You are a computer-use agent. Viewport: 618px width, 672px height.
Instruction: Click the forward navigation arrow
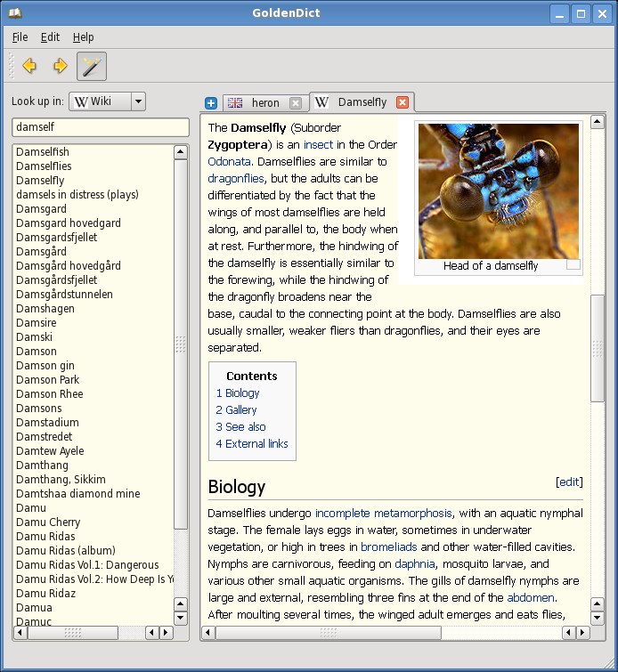pyautogui.click(x=60, y=66)
